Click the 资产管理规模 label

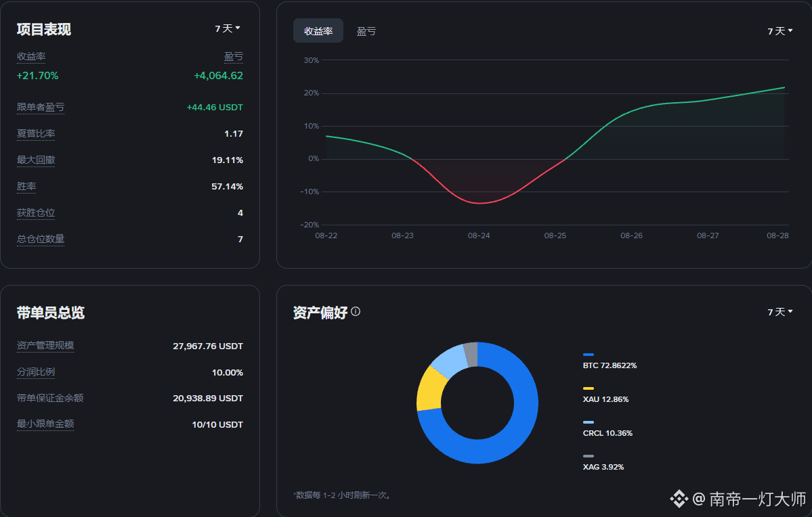[45, 346]
